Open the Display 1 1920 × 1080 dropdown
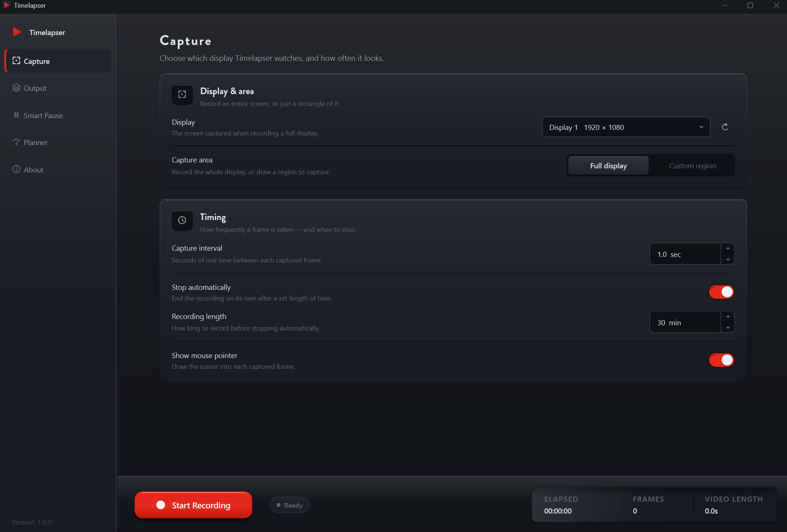787x532 pixels. click(x=626, y=127)
